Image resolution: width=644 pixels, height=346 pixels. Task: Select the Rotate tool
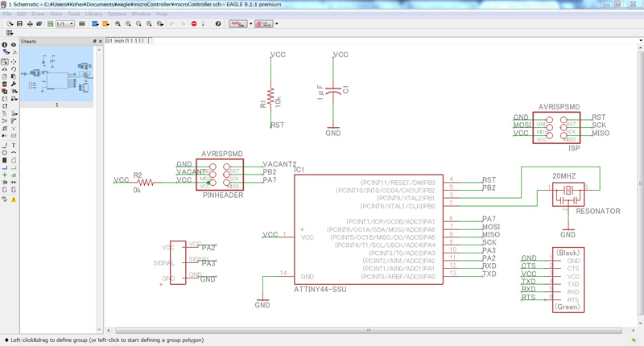[14, 69]
